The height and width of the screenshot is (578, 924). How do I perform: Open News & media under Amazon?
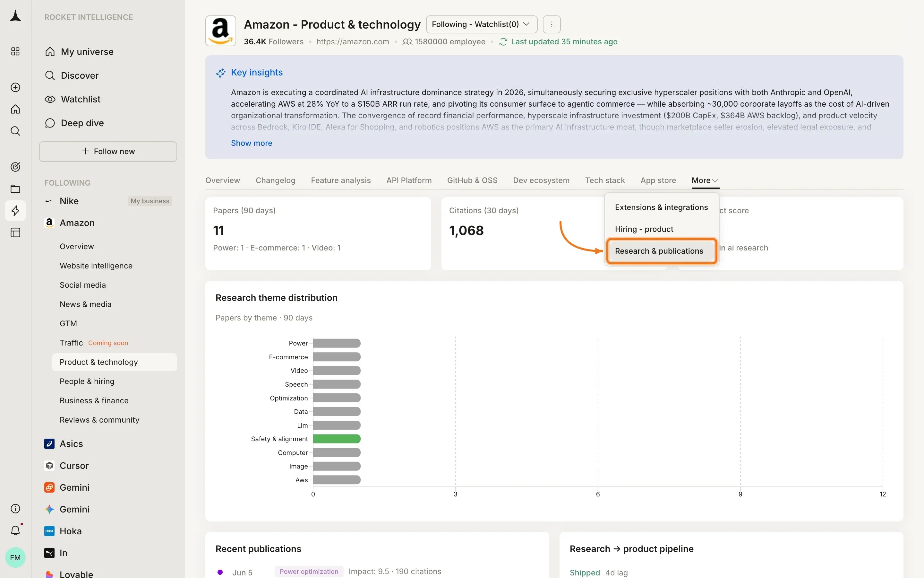(86, 304)
